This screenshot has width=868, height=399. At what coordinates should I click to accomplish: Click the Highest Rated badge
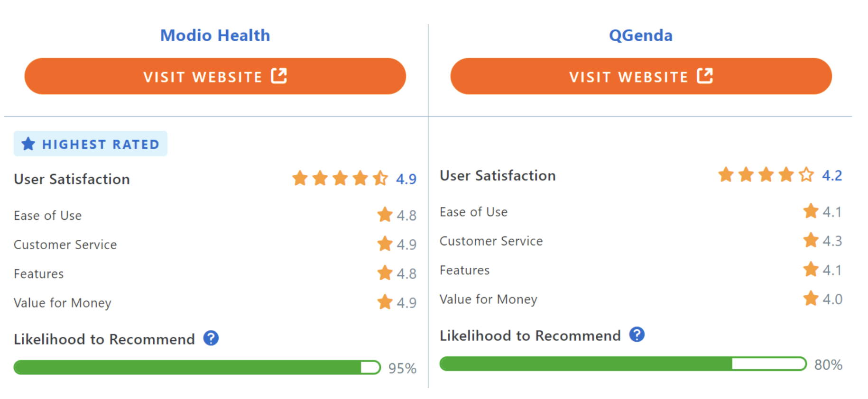click(90, 144)
